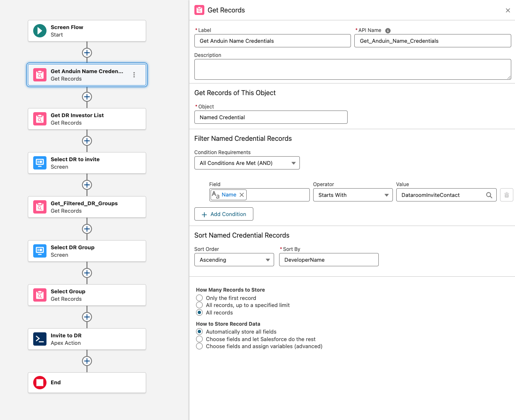Click the Select DR to invite screen icon
The width and height of the screenshot is (515, 420).
point(40,163)
